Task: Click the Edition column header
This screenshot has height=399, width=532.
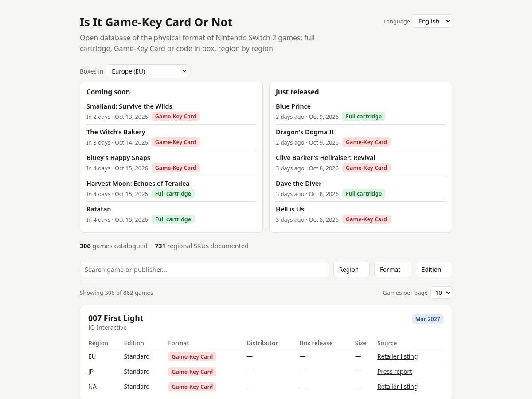Action: pos(134,343)
